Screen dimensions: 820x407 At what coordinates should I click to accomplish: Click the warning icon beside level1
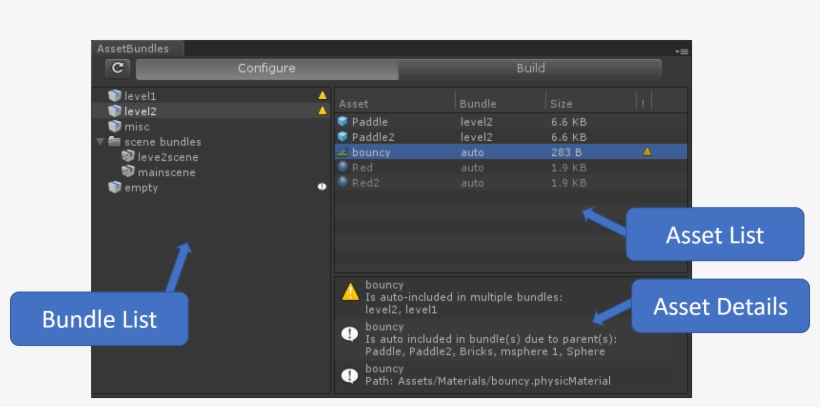[322, 96]
